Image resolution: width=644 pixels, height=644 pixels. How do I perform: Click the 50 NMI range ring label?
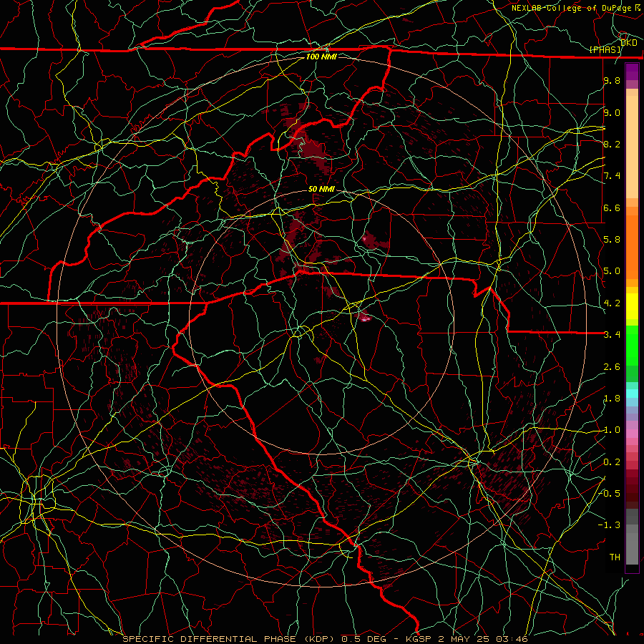pyautogui.click(x=321, y=189)
